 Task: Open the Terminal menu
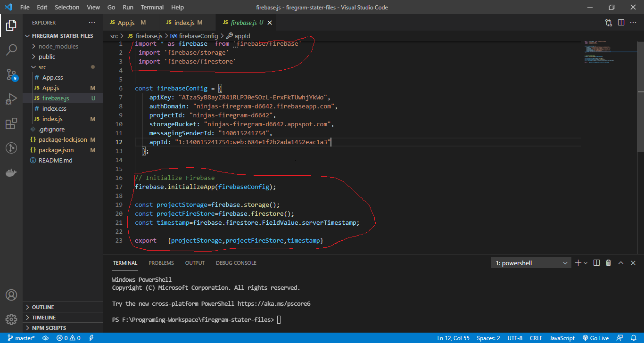tap(152, 7)
